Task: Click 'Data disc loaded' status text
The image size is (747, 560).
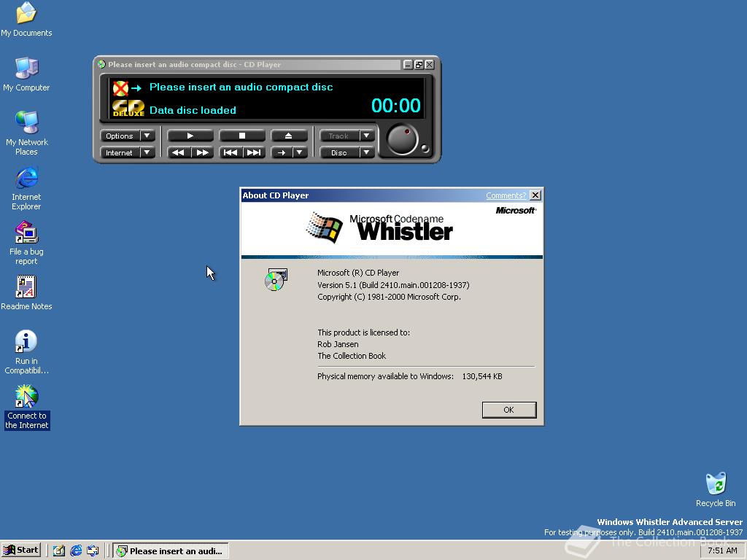Action: [x=193, y=110]
